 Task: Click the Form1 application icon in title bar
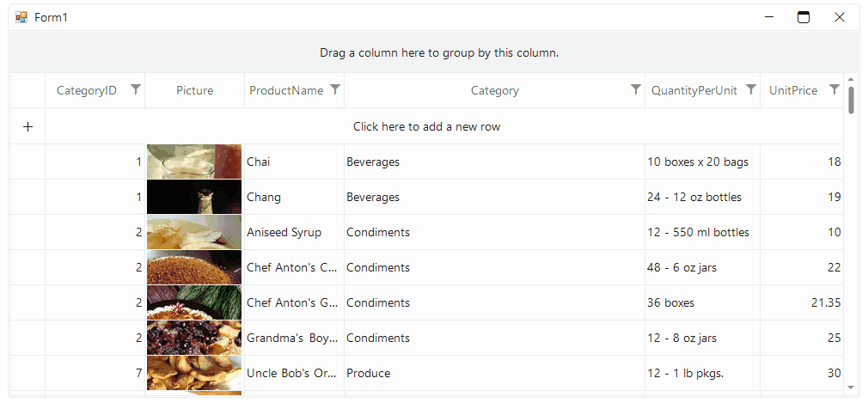tap(21, 18)
